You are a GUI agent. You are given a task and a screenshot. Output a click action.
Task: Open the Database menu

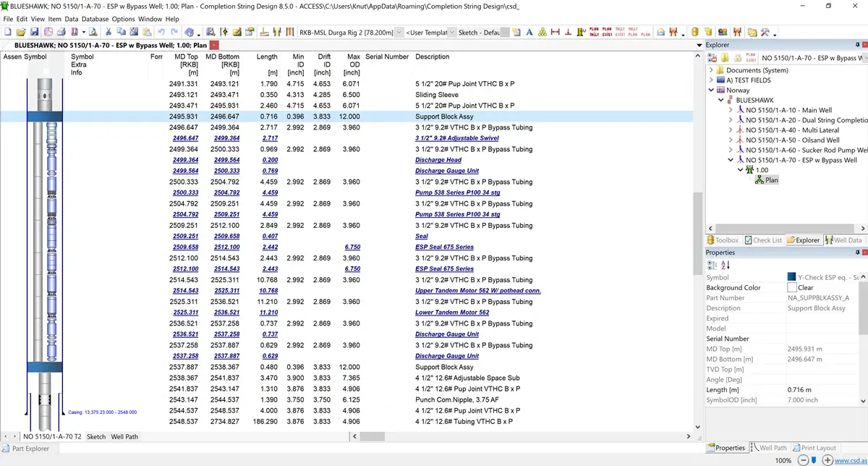click(x=95, y=19)
